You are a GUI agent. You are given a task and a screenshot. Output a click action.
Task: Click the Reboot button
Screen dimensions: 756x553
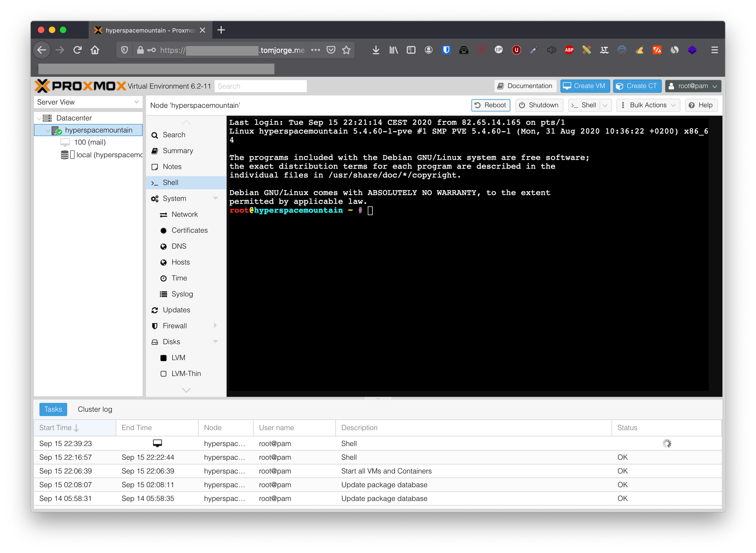[491, 105]
